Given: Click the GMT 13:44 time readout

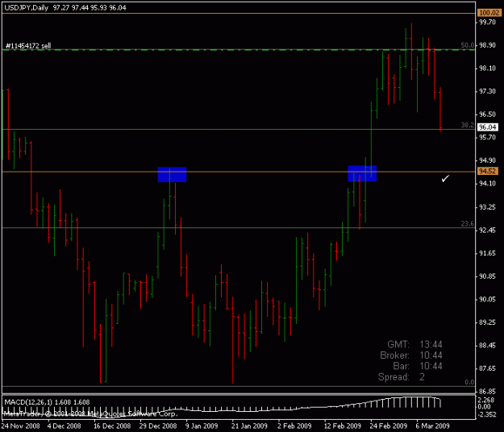Looking at the screenshot, I should 414,345.
